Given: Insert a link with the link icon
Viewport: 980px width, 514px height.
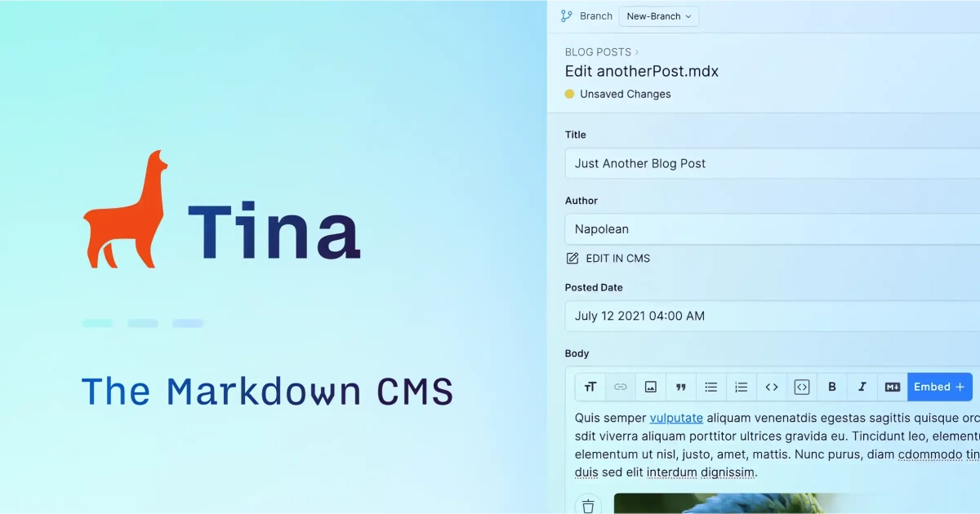Looking at the screenshot, I should coord(621,387).
